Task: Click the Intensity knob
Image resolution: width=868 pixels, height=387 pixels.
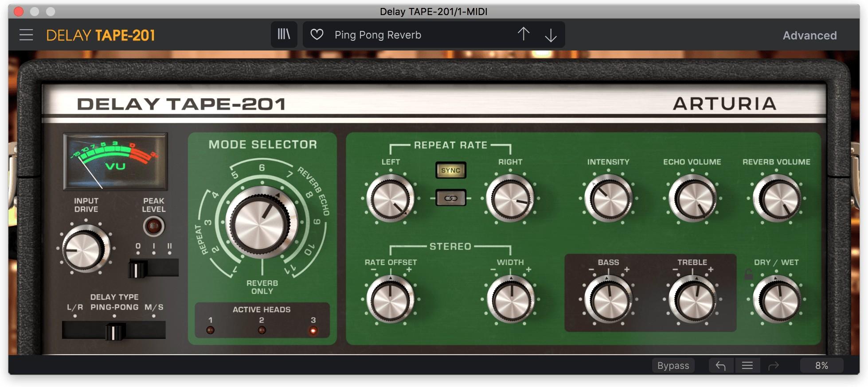Action: click(x=608, y=199)
